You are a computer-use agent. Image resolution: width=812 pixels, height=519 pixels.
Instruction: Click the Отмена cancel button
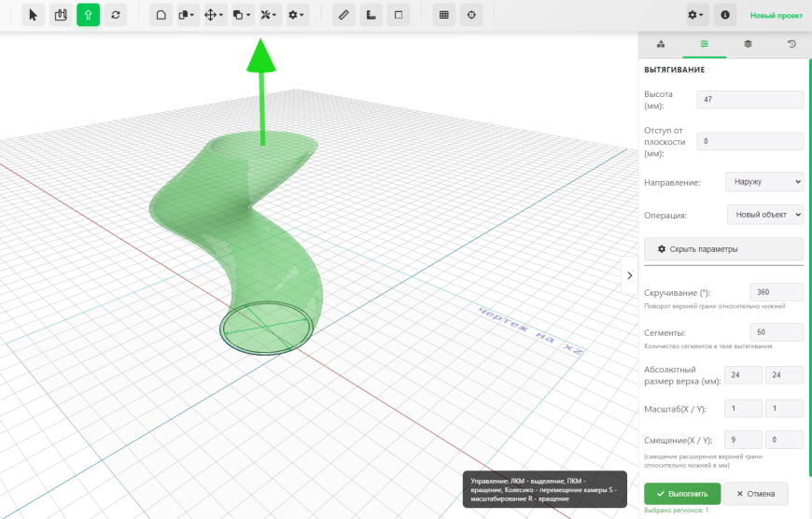[x=756, y=494]
